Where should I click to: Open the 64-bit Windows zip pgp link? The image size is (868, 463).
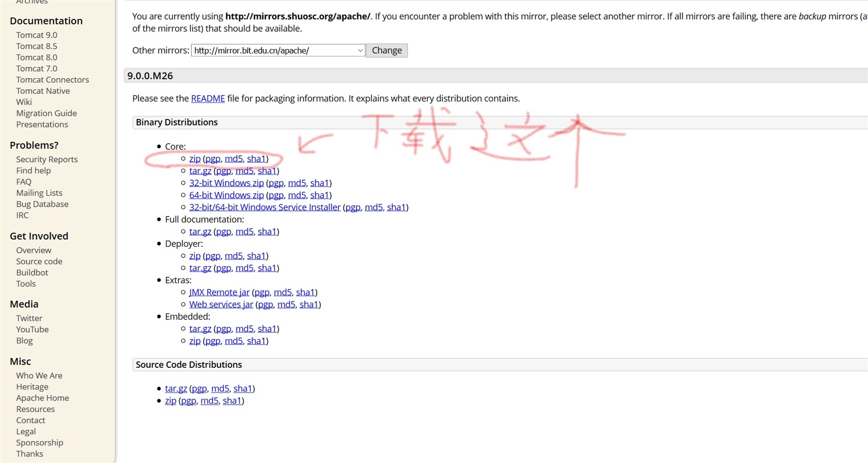[x=276, y=195]
